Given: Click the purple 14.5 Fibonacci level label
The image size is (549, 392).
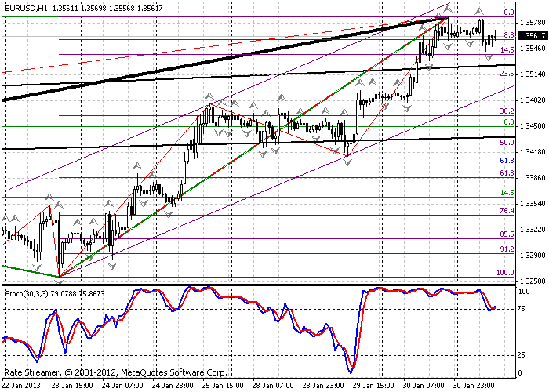Looking at the screenshot, I should [x=507, y=50].
